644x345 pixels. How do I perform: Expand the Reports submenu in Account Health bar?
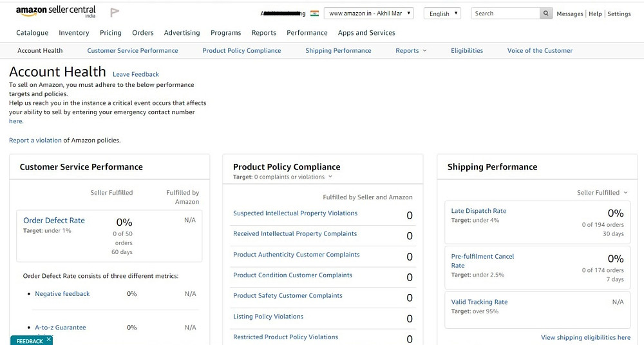point(411,50)
